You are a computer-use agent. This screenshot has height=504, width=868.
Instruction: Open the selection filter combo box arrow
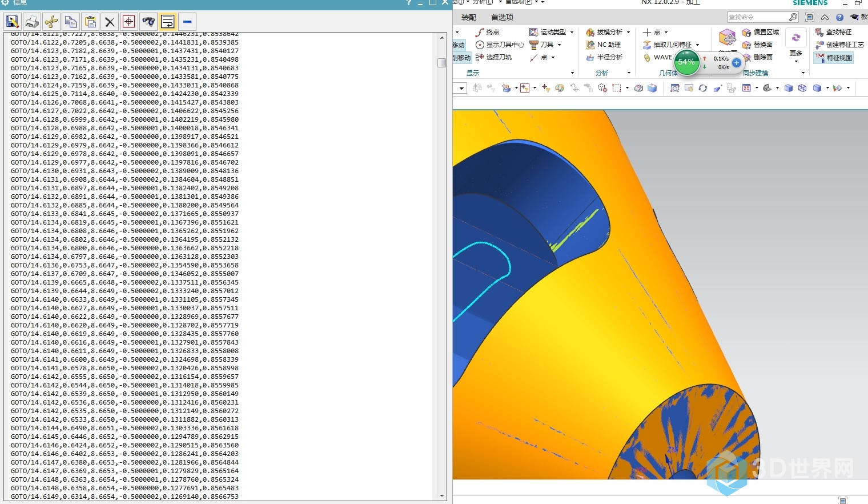(462, 88)
